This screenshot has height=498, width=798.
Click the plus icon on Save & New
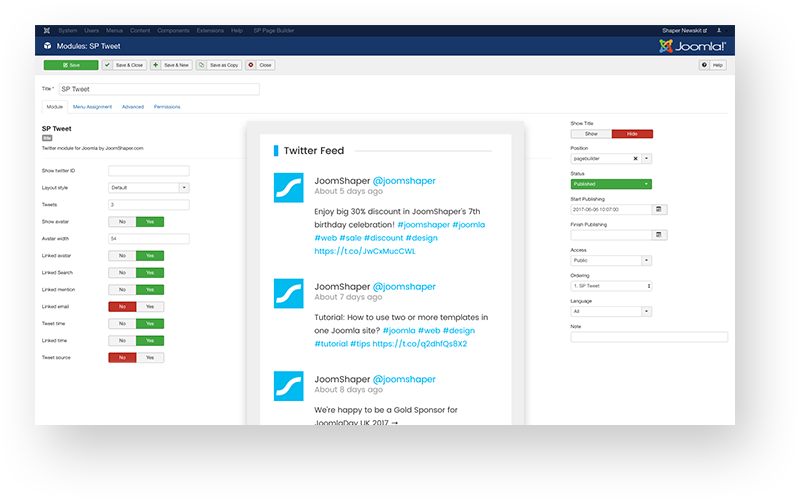point(155,65)
